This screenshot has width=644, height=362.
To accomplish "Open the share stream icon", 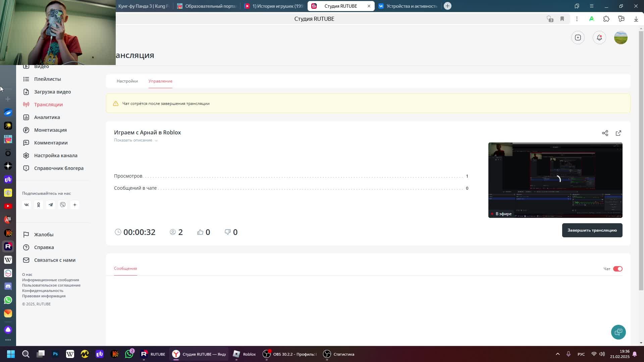I will click(x=605, y=133).
